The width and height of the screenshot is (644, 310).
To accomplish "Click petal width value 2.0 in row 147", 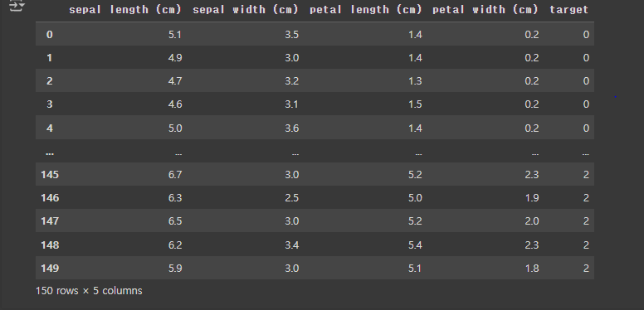I will pyautogui.click(x=532, y=221).
